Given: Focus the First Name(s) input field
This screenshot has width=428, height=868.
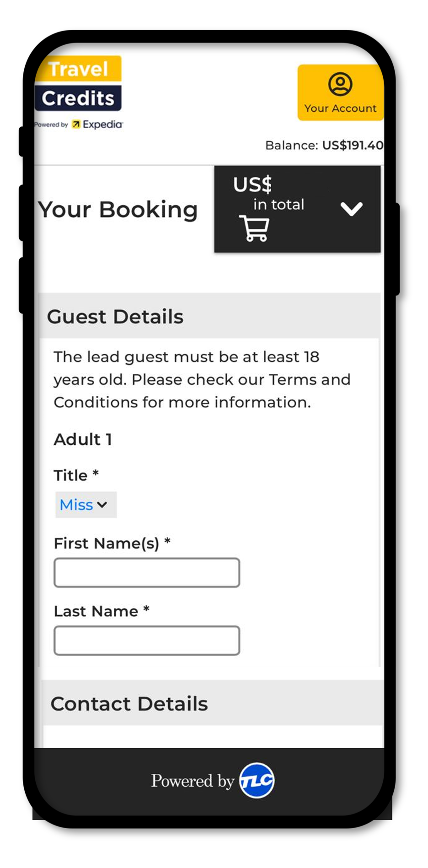Looking at the screenshot, I should tap(147, 572).
